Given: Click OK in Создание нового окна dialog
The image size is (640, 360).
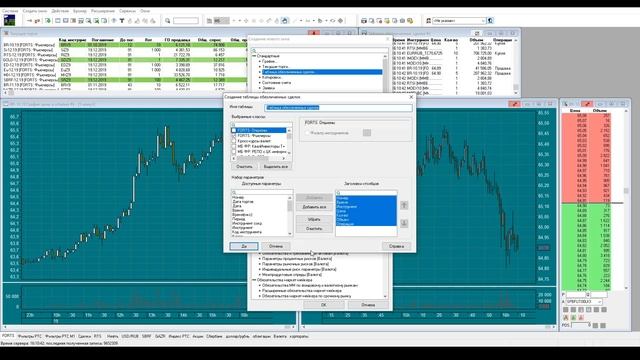Looking at the screenshot, I should [x=324, y=305].
